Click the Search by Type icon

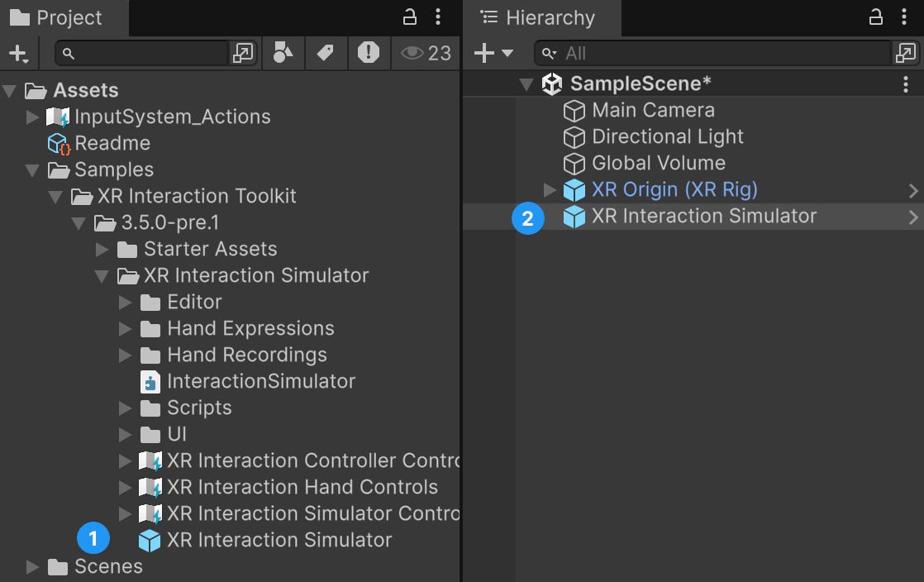pyautogui.click(x=283, y=53)
